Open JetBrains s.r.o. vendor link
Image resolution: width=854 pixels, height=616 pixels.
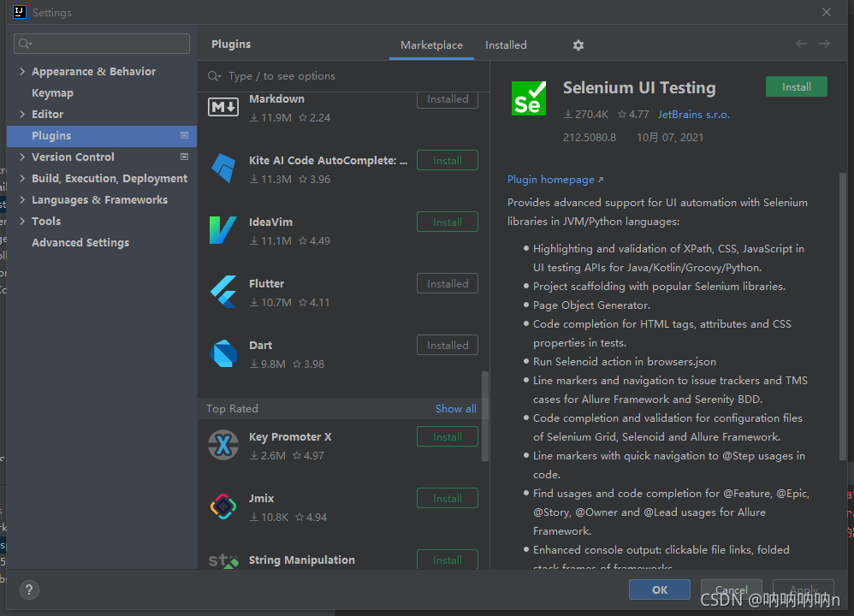[x=693, y=115]
